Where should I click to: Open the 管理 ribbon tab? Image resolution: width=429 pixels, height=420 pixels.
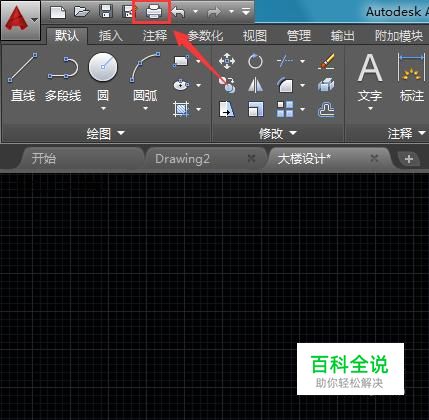tap(299, 36)
